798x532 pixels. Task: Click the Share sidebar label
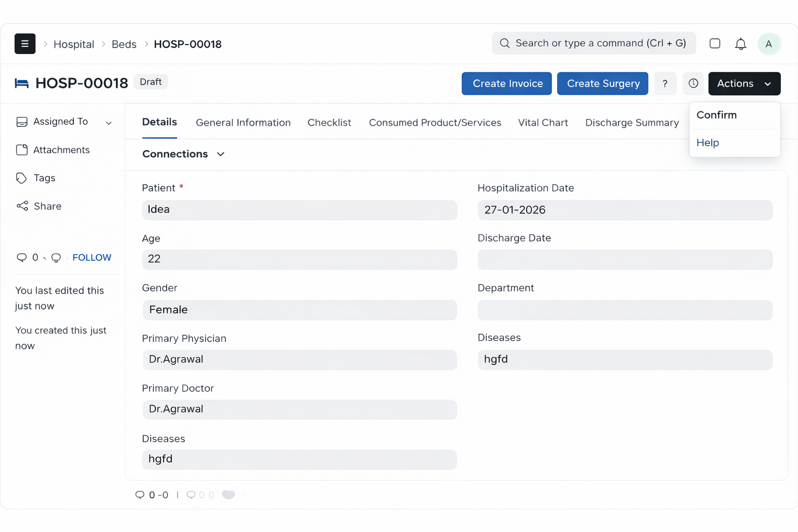tap(47, 206)
